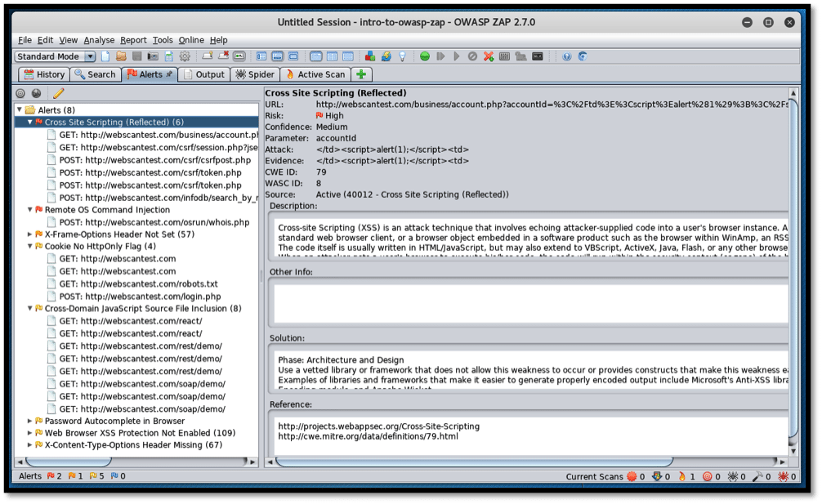The image size is (822, 504).
Task: Click the green break-on-requests circle icon
Action: click(x=425, y=56)
